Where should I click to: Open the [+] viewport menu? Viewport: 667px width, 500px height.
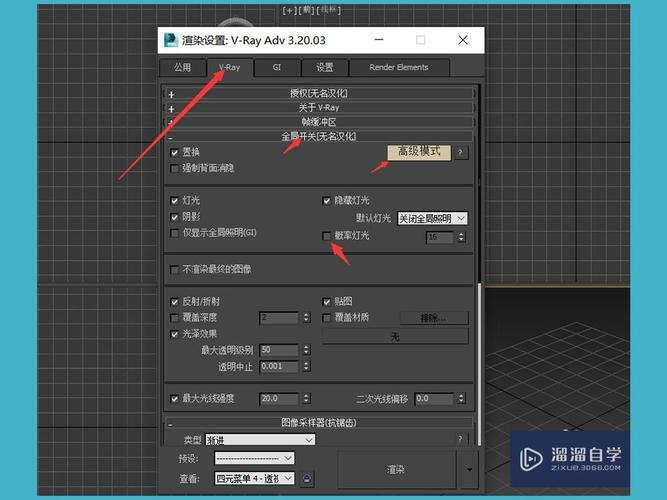(289, 10)
